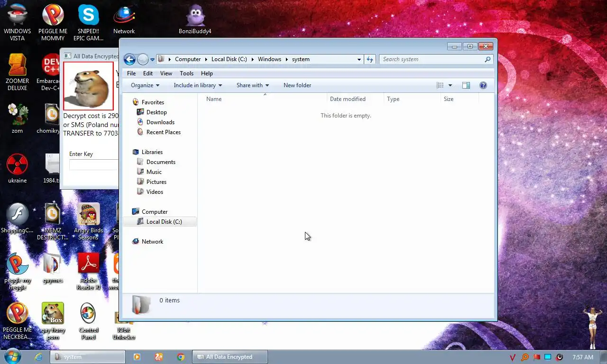Open the taskbar clock showing 7:57 AM
This screenshot has height=364, width=607.
coord(583,357)
